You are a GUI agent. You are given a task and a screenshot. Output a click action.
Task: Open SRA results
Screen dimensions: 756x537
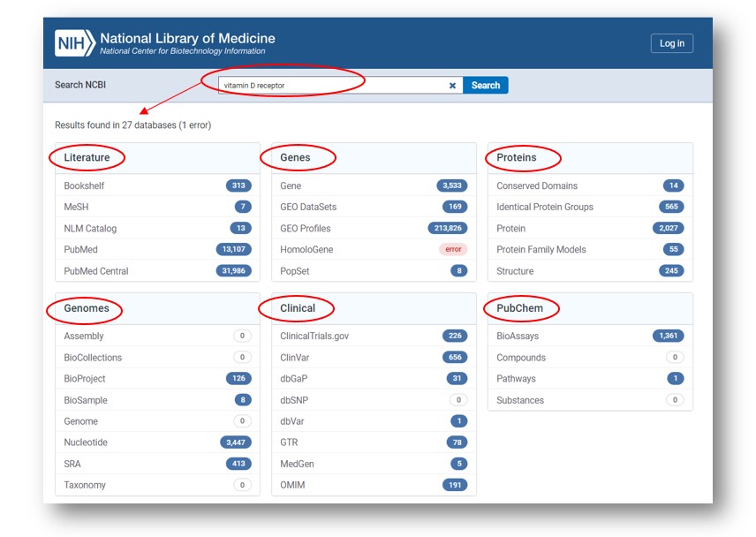(x=158, y=464)
